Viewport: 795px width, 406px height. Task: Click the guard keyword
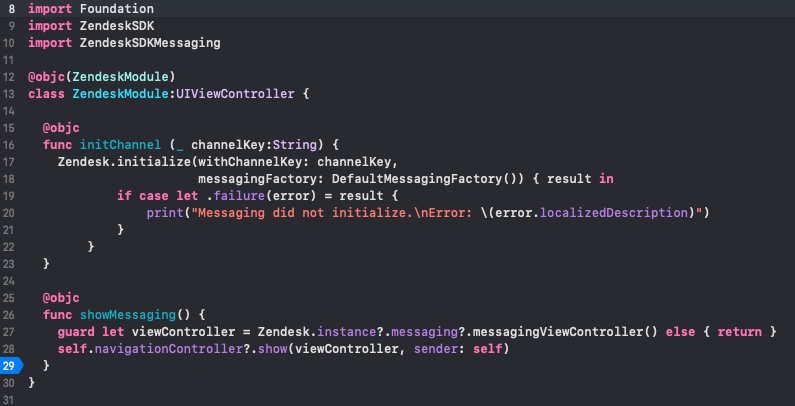click(x=76, y=331)
